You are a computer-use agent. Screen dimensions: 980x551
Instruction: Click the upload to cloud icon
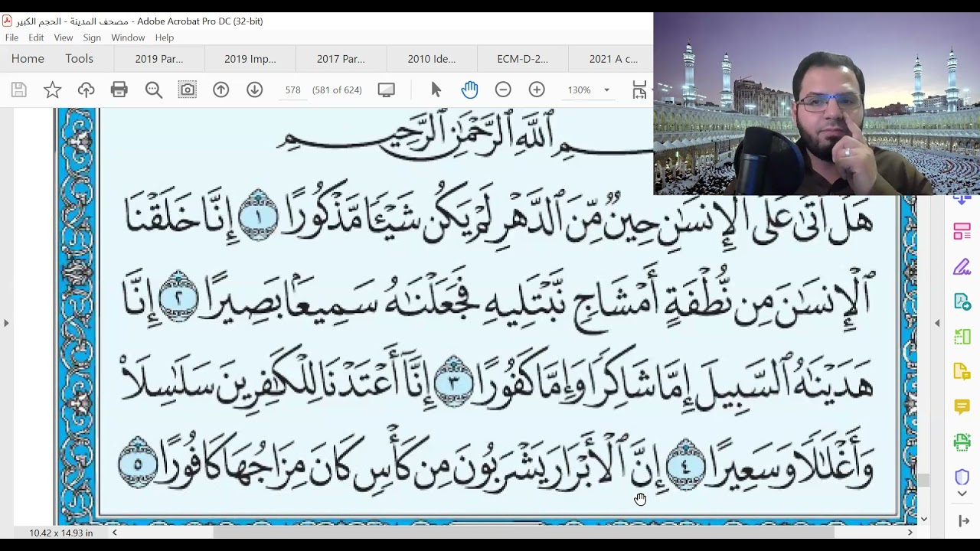pyautogui.click(x=86, y=90)
